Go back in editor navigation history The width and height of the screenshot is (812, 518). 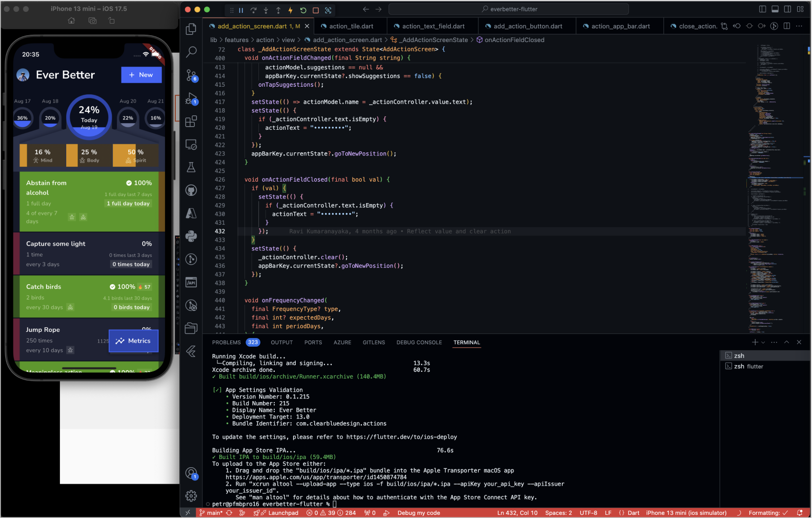[366, 9]
